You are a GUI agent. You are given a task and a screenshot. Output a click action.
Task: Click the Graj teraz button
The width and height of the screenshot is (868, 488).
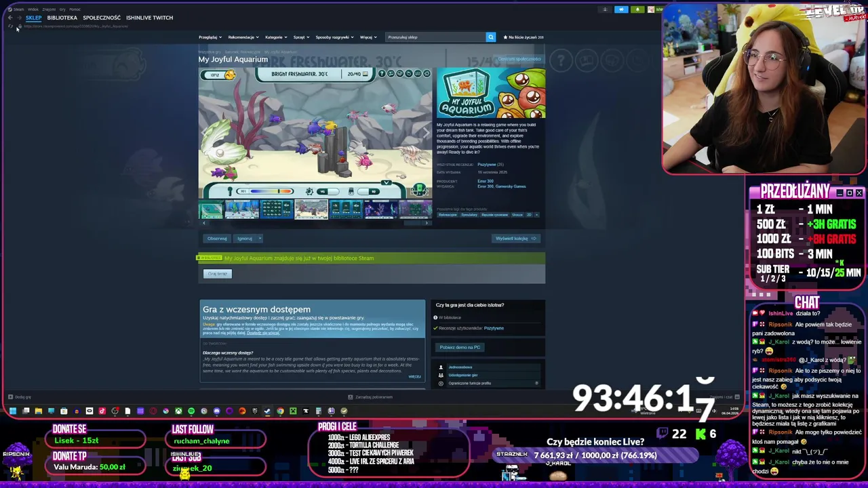[x=218, y=274]
